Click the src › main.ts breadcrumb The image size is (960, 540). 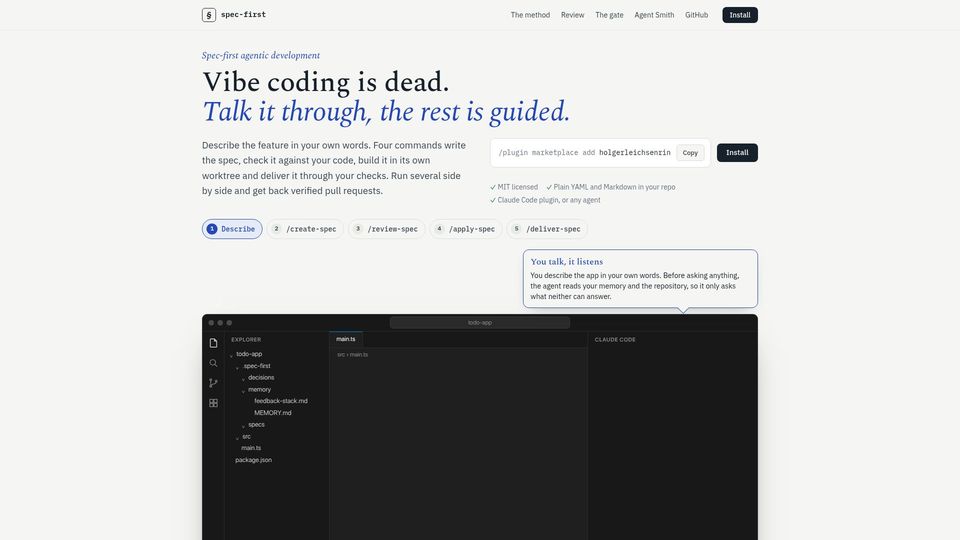[x=353, y=354]
